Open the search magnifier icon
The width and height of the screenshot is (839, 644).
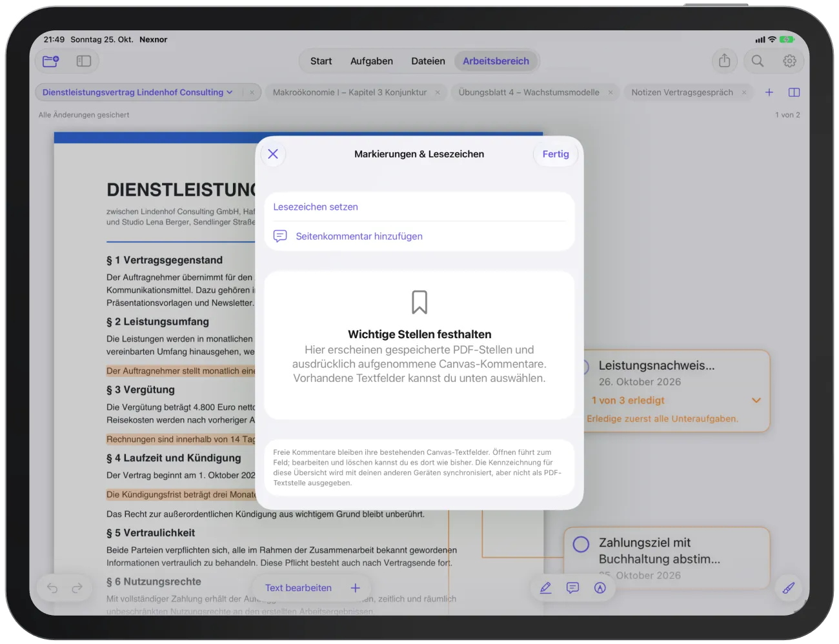[x=758, y=61]
